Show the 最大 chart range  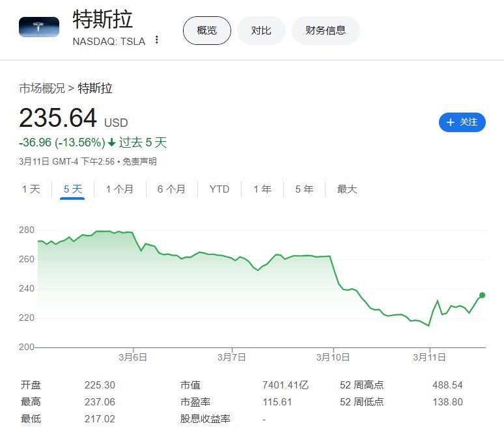(x=347, y=189)
